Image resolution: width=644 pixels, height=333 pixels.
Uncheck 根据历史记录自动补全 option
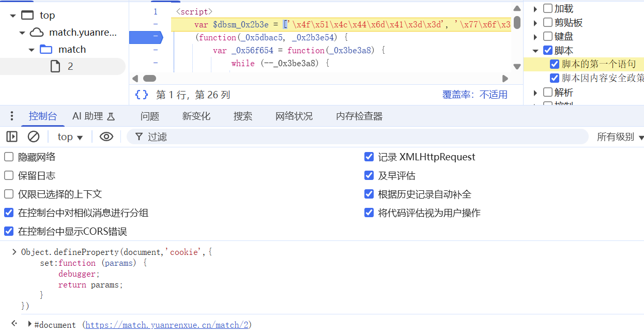click(x=369, y=194)
